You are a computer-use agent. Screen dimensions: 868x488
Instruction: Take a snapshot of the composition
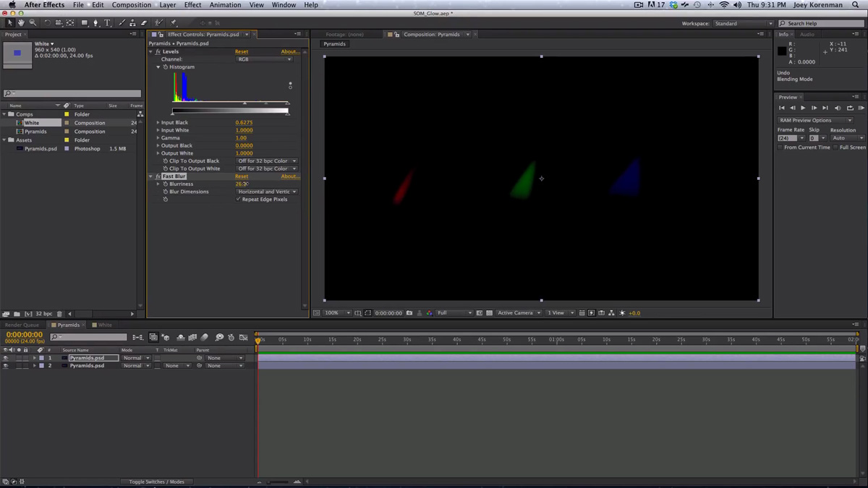coord(409,312)
